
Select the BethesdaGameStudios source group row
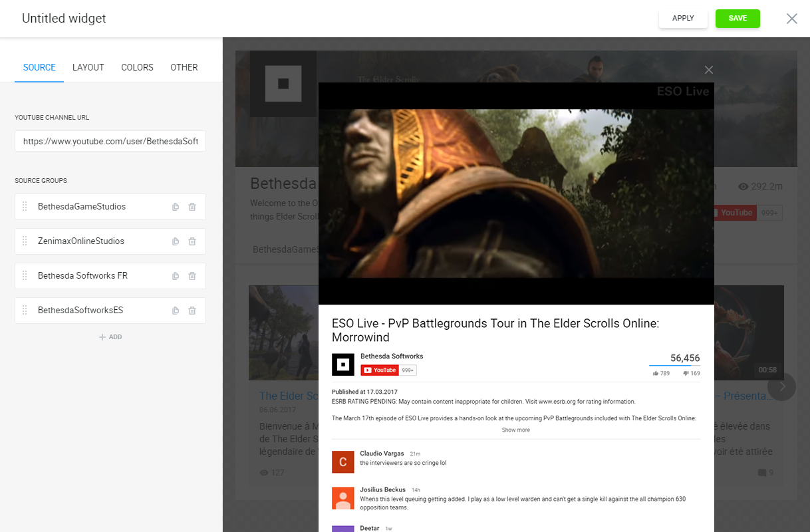[x=110, y=207]
